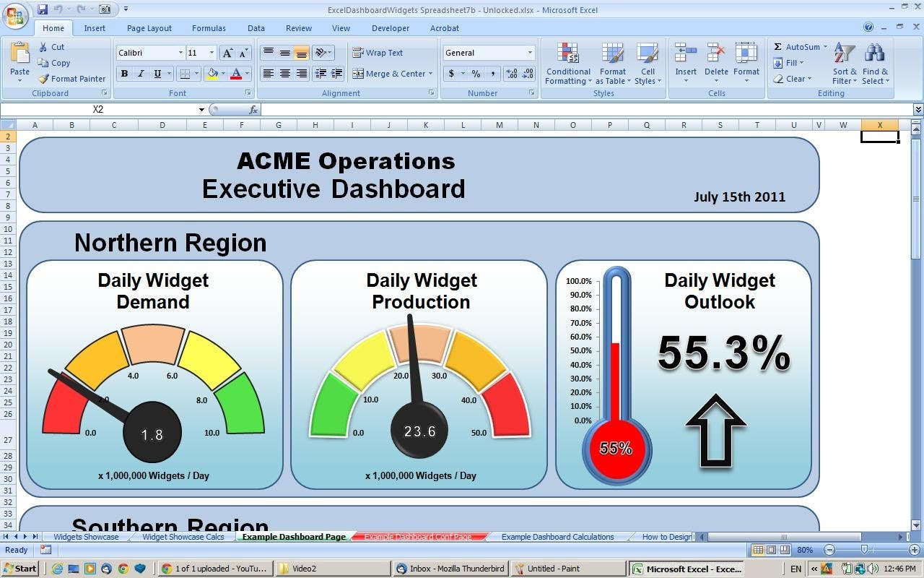
Task: Increase decimal places
Action: [512, 74]
